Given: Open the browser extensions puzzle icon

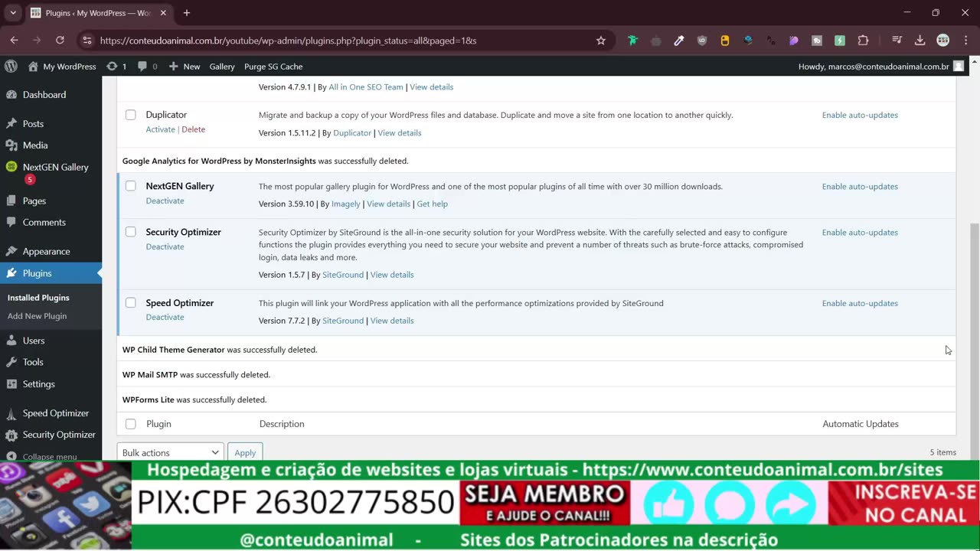Looking at the screenshot, I should [x=864, y=41].
